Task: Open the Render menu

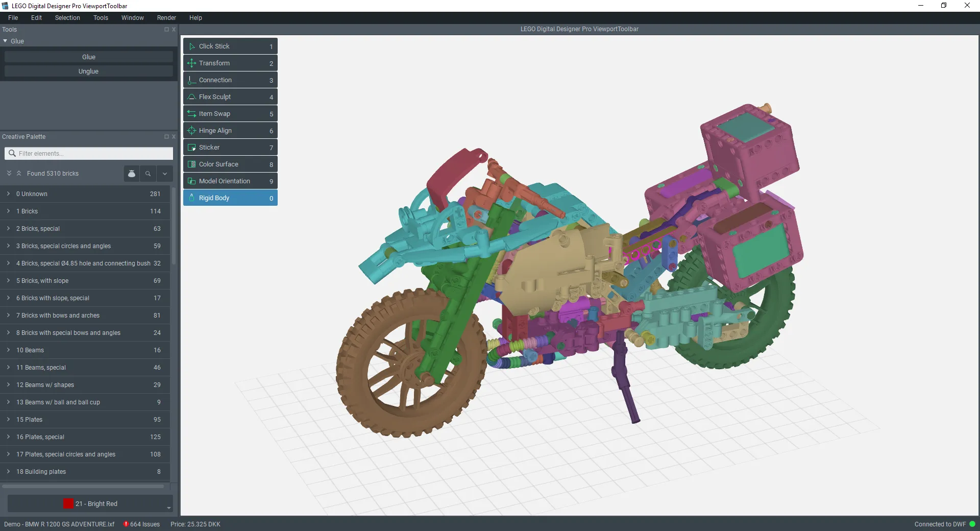Action: (166, 17)
